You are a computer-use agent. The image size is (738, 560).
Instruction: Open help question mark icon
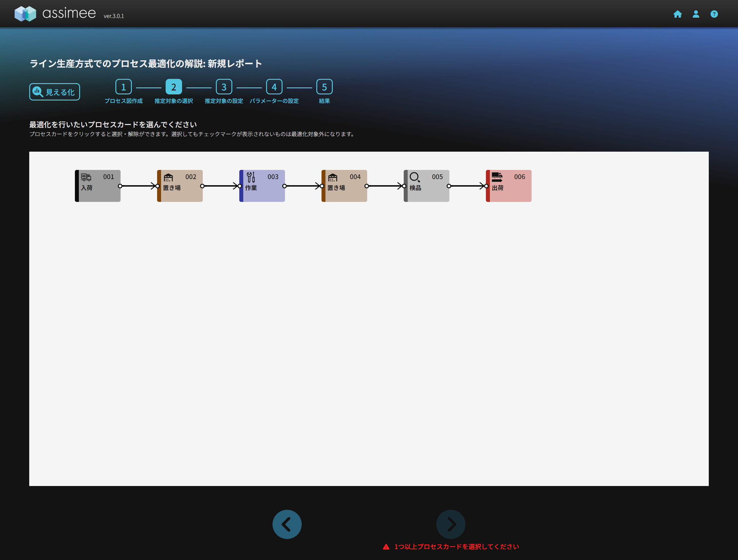pyautogui.click(x=714, y=14)
